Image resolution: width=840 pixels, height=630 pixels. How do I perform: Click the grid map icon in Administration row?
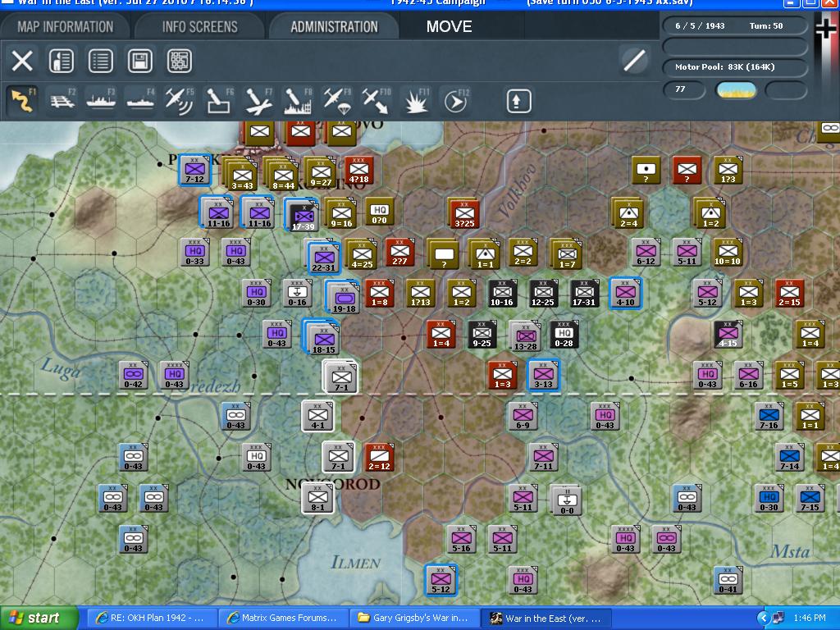180,61
